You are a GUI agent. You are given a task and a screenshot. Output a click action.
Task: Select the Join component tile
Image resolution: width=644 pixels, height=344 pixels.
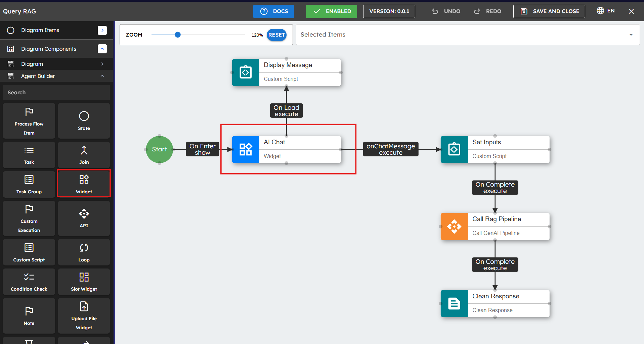(84, 155)
